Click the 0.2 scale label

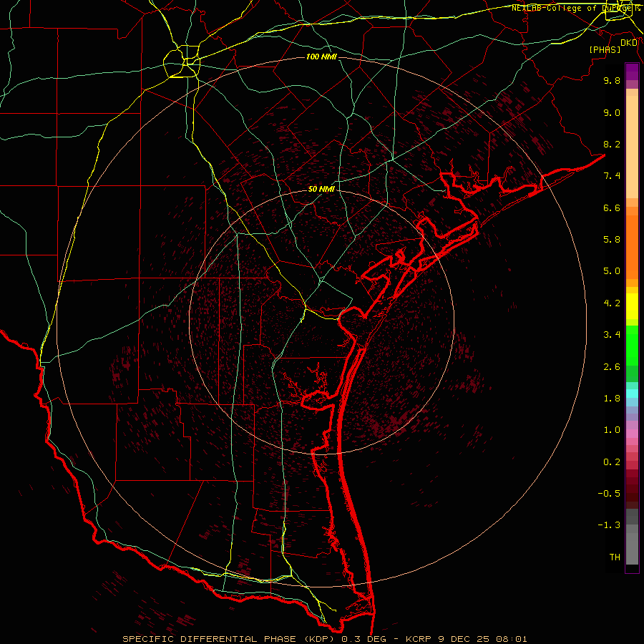coord(612,462)
